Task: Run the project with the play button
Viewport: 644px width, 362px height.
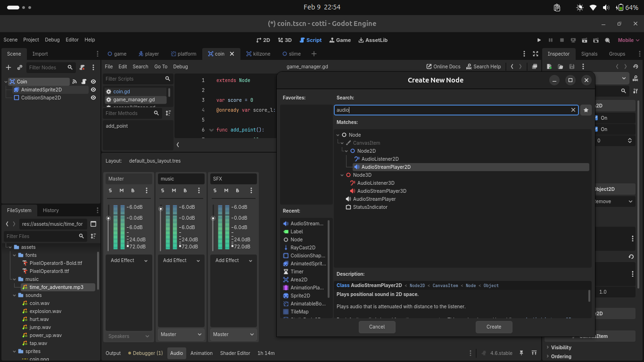Action: (x=539, y=40)
